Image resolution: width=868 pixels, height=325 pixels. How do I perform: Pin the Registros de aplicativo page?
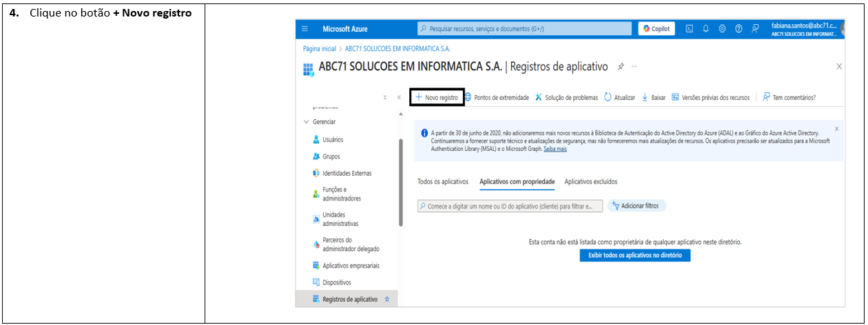click(621, 67)
